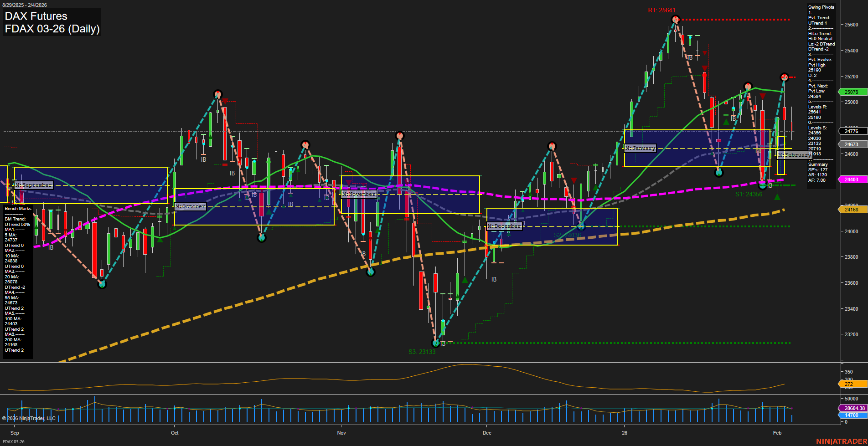The width and height of the screenshot is (868, 446).
Task: Select the M:January range label
Action: (x=641, y=148)
